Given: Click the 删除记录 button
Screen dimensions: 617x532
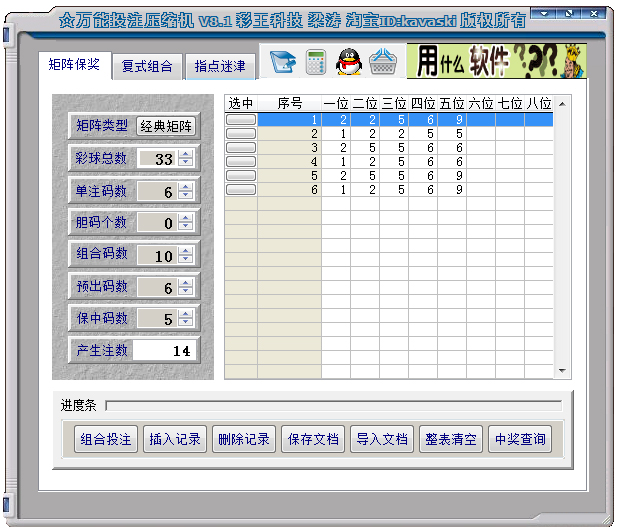Looking at the screenshot, I should pos(244,439).
